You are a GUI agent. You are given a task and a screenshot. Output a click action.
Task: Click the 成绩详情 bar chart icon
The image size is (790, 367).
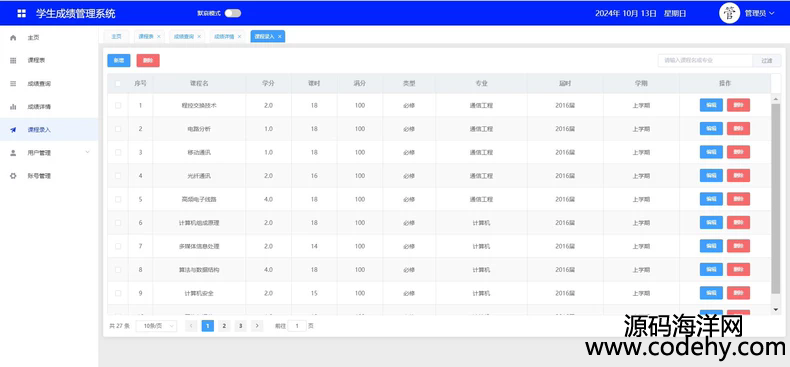[x=13, y=107]
